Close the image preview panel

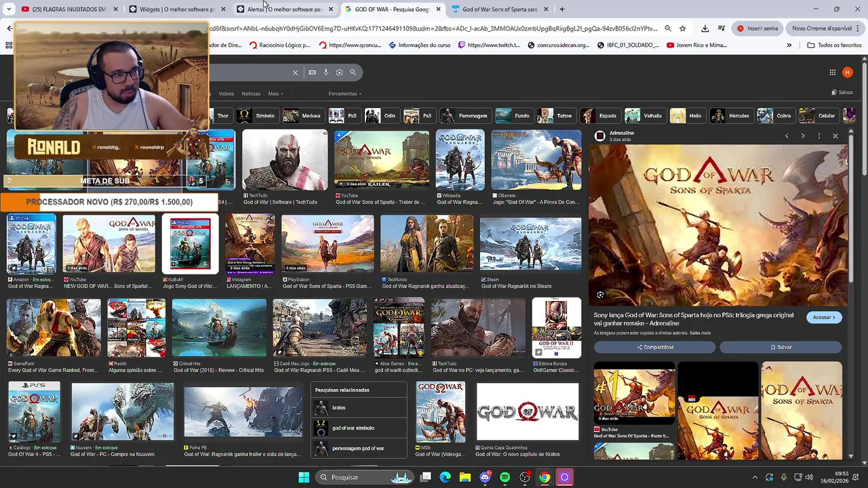(835, 136)
